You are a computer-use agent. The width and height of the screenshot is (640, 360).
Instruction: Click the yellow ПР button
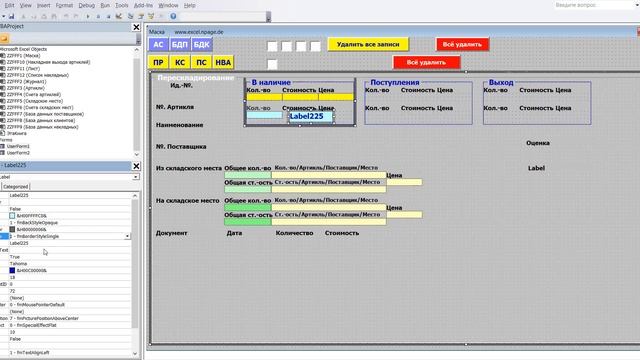[158, 62]
